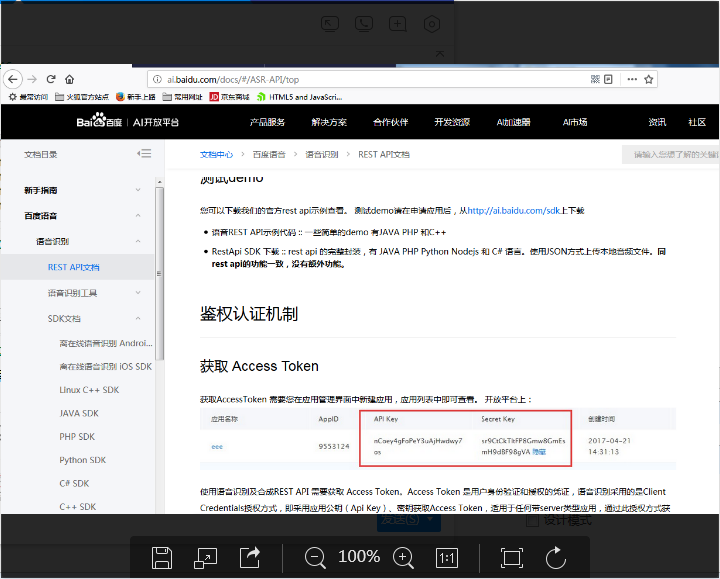
Task: Open the 火狐官方站点 bookmark folder
Action: [82, 97]
